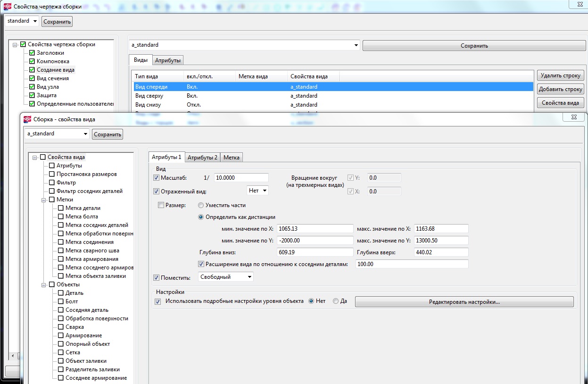This screenshot has height=384, width=588.
Task: Click the Редактировать настройки button
Action: 464,302
